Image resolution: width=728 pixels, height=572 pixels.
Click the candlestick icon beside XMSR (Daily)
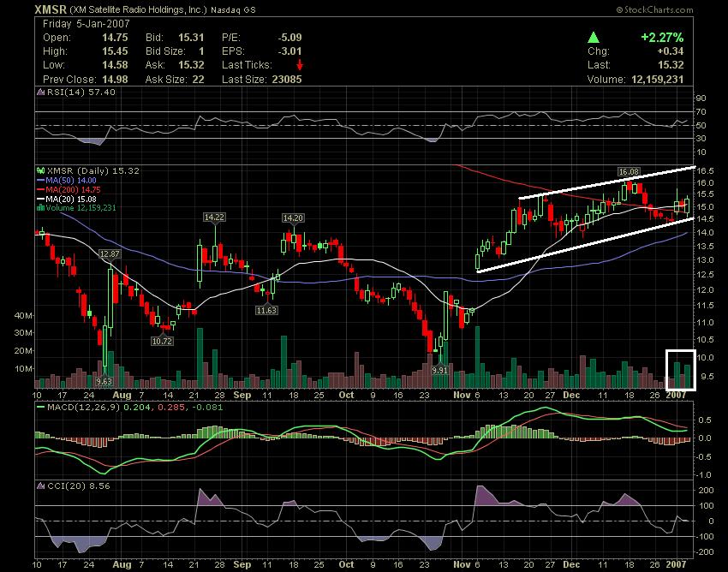41,171
